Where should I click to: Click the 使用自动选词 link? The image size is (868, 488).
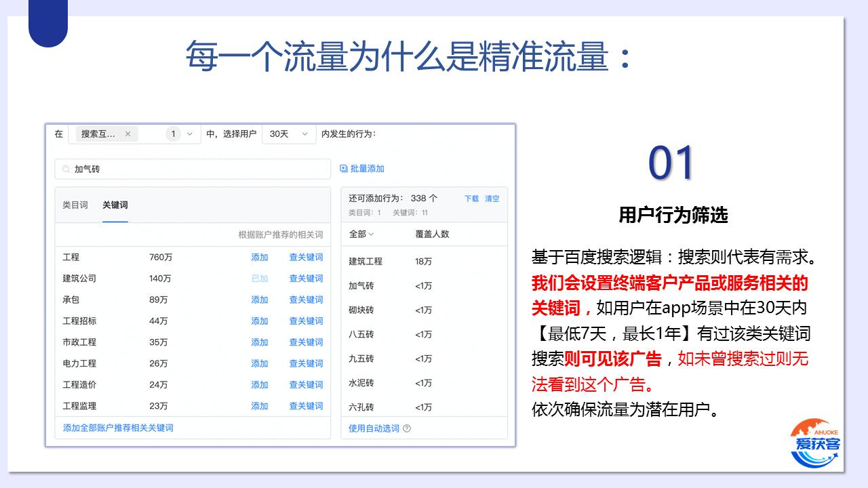click(x=374, y=428)
